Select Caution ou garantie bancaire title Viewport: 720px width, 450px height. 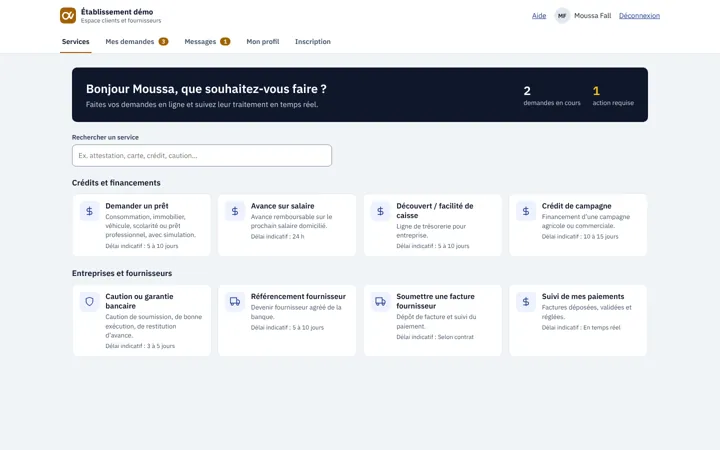[140, 301]
